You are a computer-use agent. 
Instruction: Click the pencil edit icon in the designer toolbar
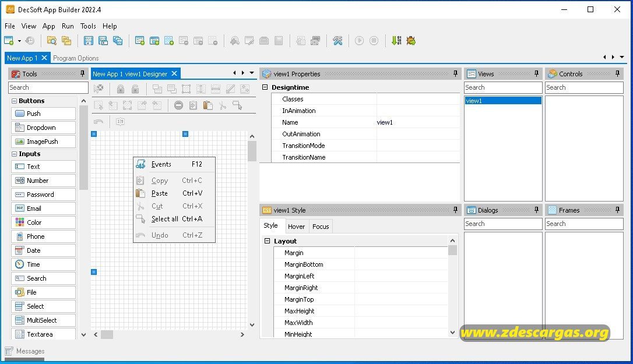click(230, 89)
